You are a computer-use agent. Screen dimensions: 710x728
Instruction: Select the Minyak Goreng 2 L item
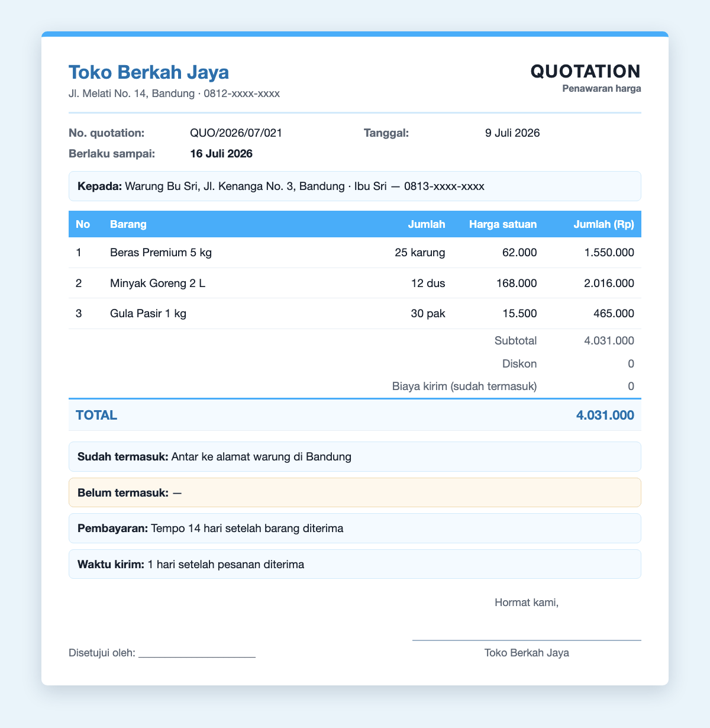pyautogui.click(x=158, y=283)
